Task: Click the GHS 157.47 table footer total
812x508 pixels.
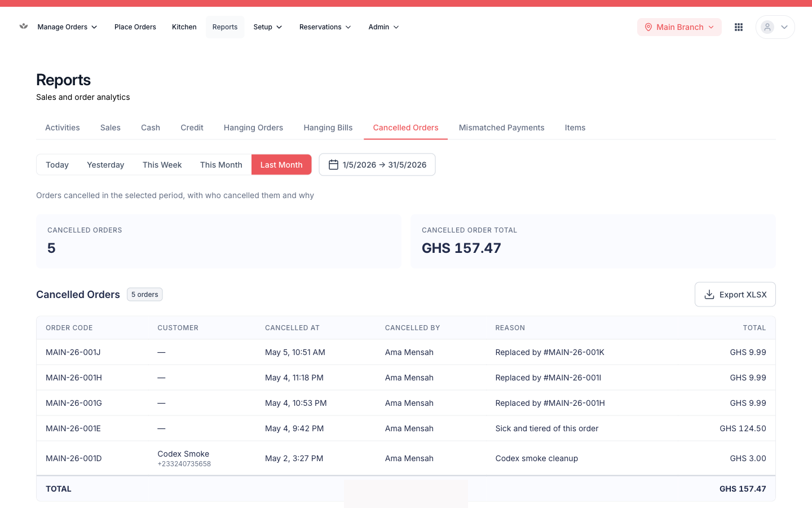Action: click(743, 489)
